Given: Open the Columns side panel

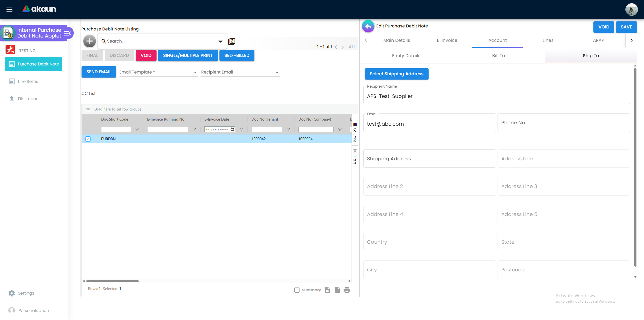Looking at the screenshot, I should (355, 133).
